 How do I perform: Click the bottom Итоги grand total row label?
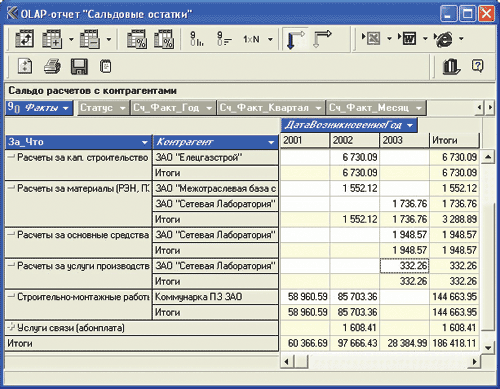pyautogui.click(x=142, y=343)
